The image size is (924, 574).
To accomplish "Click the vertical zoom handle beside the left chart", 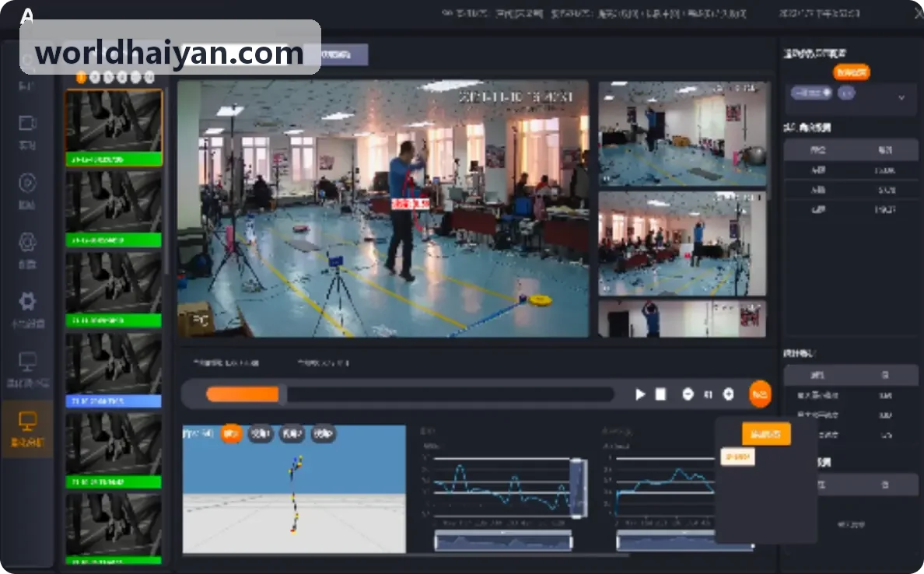I will click(578, 488).
